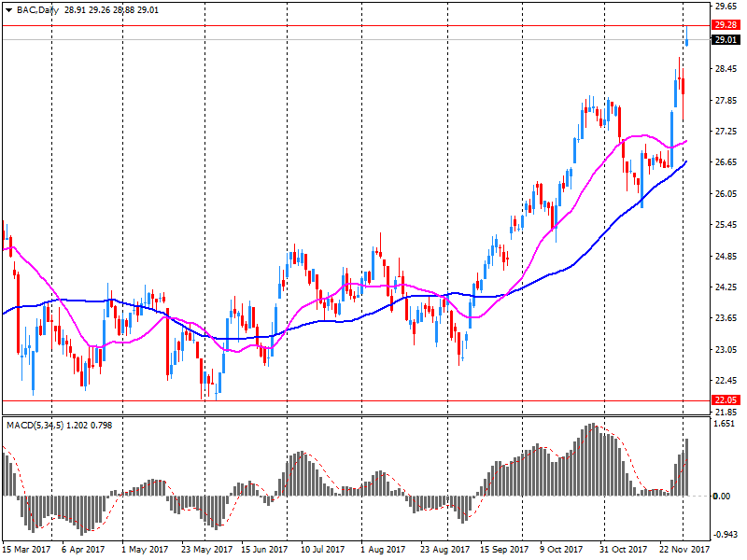The width and height of the screenshot is (747, 560).
Task: Select the MACD(5,34,5) indicator label
Action: tap(36, 426)
